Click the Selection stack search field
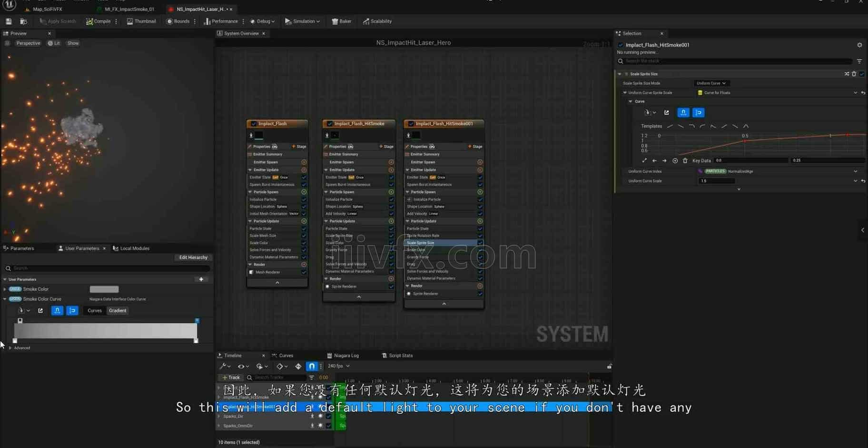868x448 pixels. click(x=735, y=61)
